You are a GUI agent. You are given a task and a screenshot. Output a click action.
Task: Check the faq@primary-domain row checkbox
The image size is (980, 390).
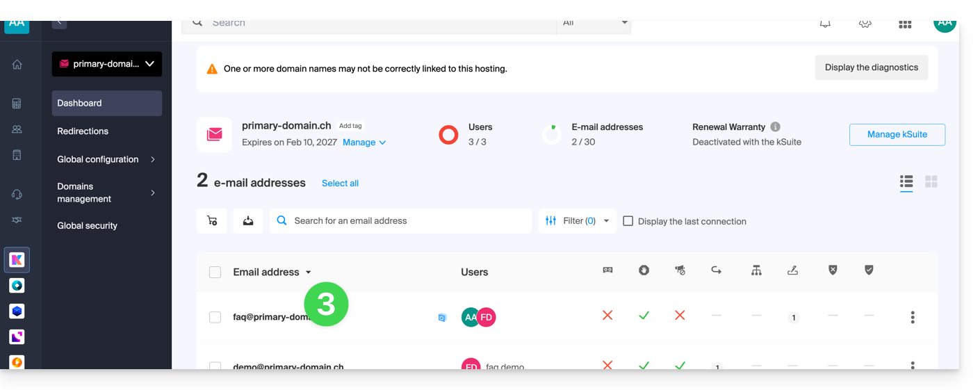pyautogui.click(x=215, y=317)
